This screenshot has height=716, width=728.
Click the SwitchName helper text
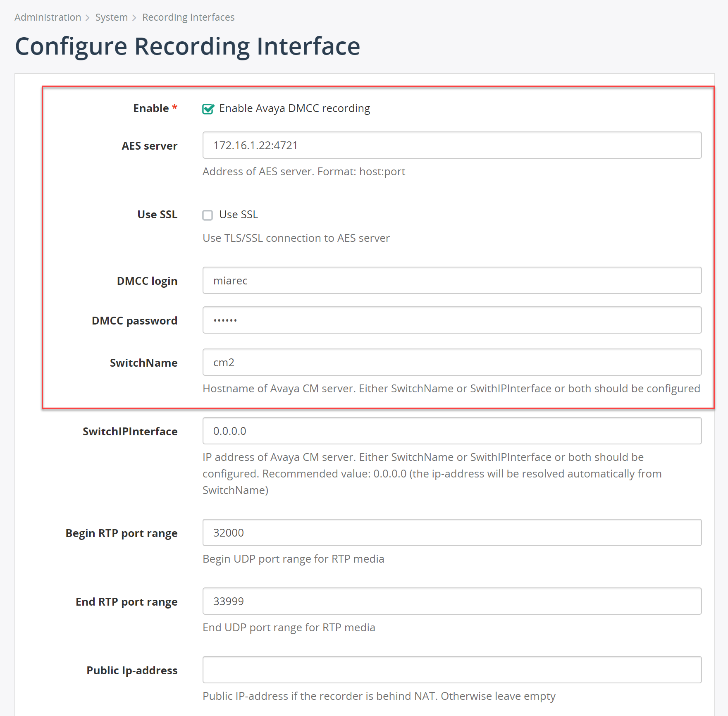click(x=451, y=388)
